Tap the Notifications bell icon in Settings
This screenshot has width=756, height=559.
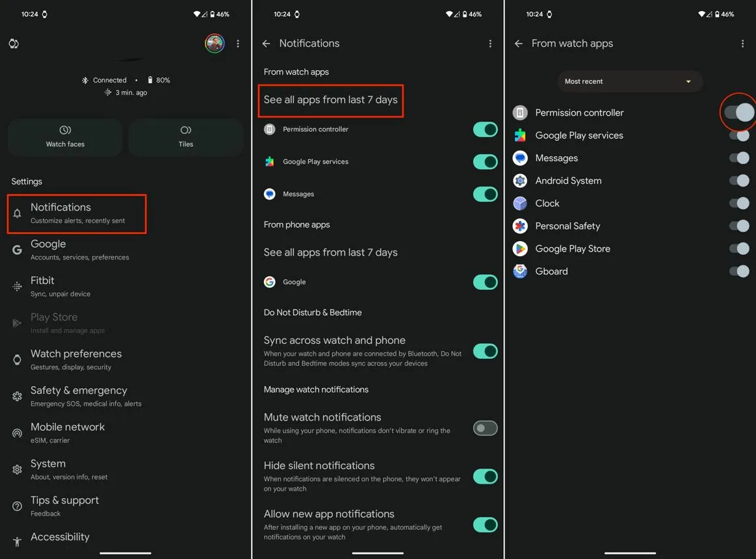pyautogui.click(x=18, y=213)
